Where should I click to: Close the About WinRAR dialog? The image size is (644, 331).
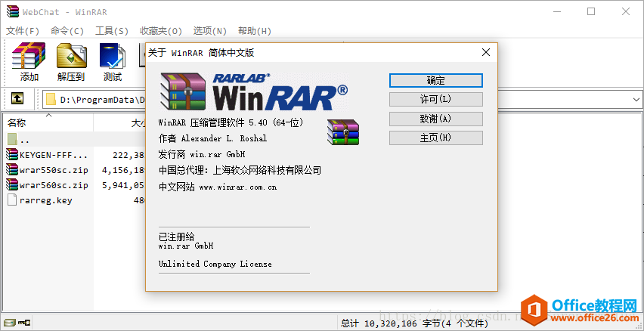click(x=486, y=52)
